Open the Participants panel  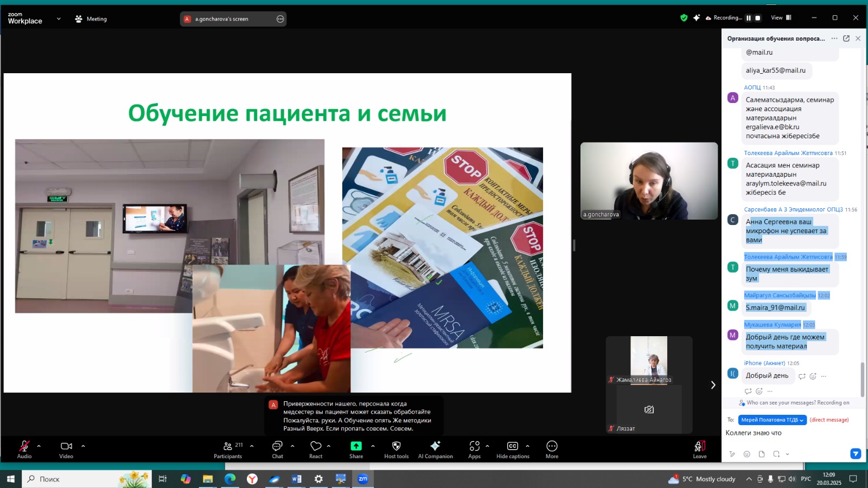pos(228,446)
